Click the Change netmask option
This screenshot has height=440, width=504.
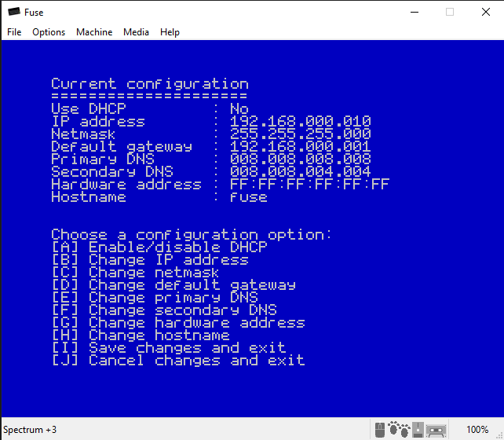click(x=136, y=273)
